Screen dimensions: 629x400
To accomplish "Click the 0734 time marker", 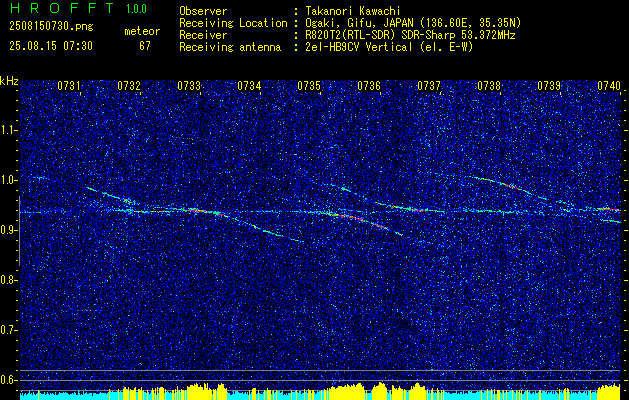I will tap(249, 85).
